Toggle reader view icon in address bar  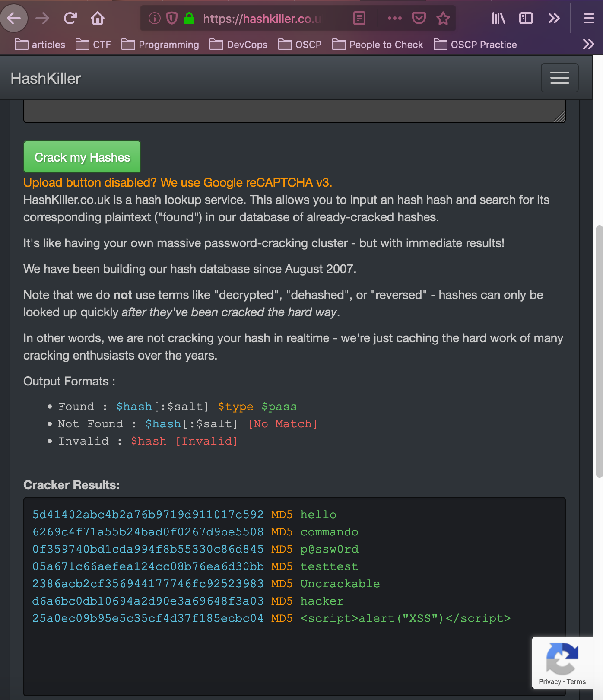tap(359, 18)
